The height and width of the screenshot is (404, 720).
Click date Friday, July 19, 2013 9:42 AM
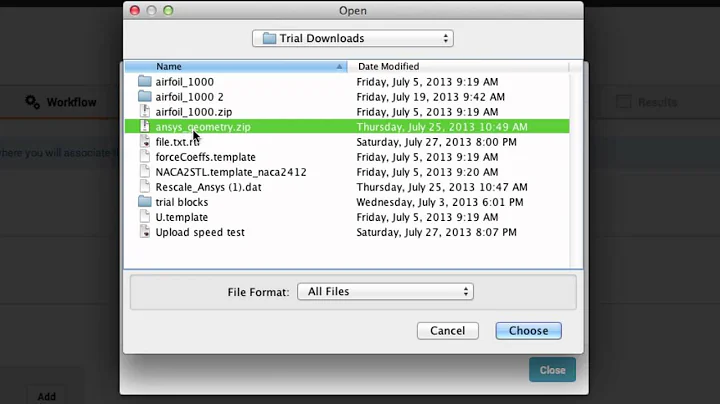point(431,97)
